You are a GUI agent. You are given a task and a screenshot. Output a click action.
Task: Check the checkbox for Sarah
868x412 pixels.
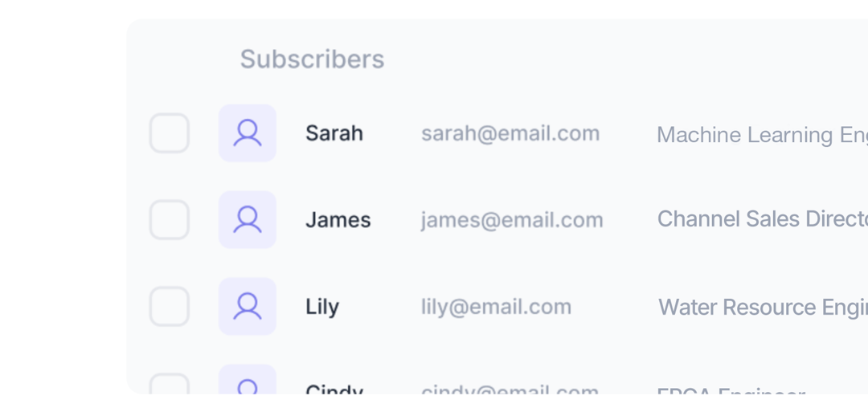[170, 133]
